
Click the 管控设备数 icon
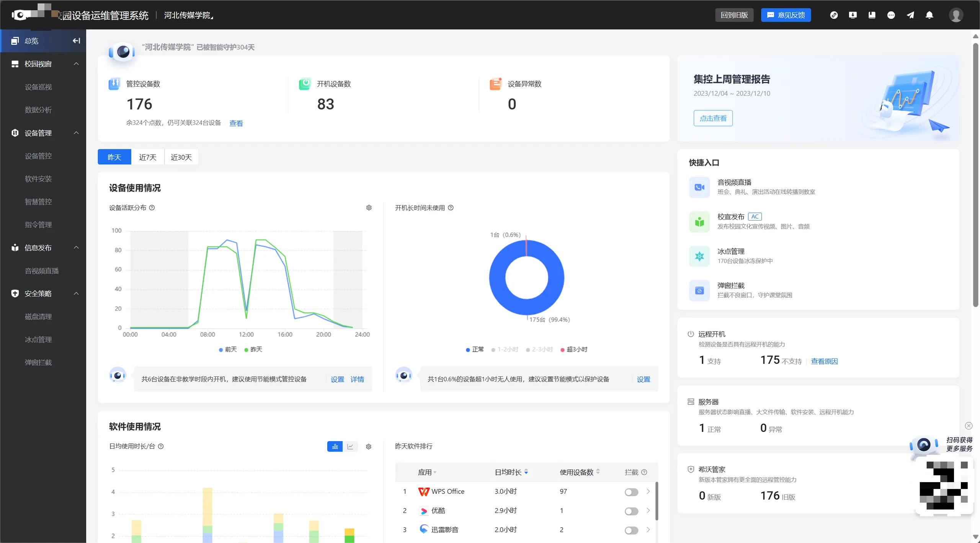coord(114,83)
